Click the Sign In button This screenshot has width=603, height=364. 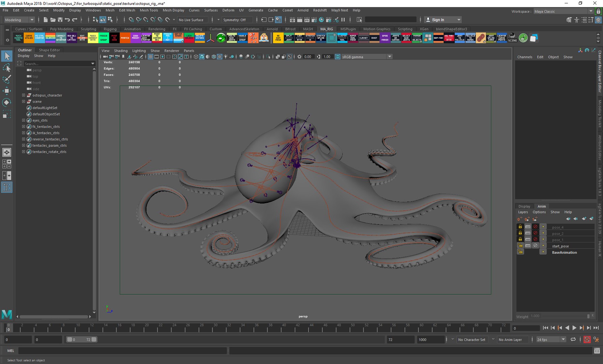(x=443, y=20)
